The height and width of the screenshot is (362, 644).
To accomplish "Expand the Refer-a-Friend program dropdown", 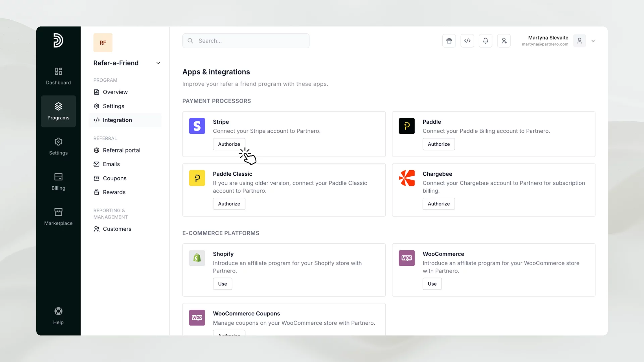I will [x=158, y=63].
